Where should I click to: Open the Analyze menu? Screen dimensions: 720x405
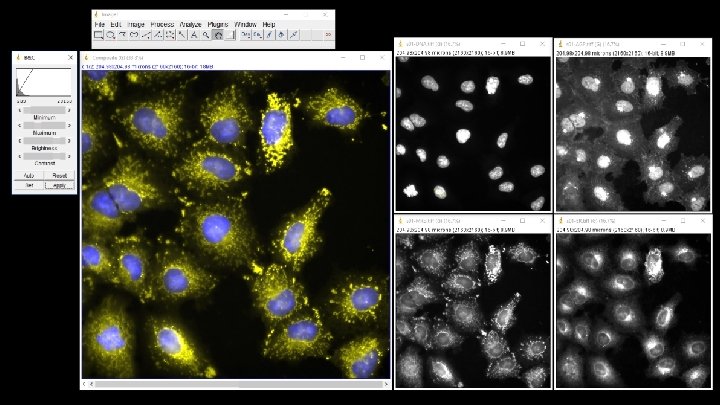pos(191,24)
